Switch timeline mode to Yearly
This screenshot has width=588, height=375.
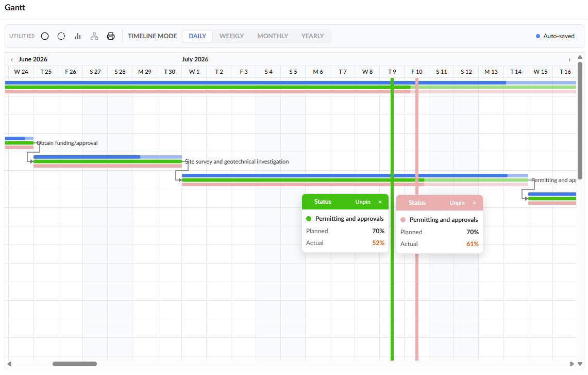click(x=312, y=36)
